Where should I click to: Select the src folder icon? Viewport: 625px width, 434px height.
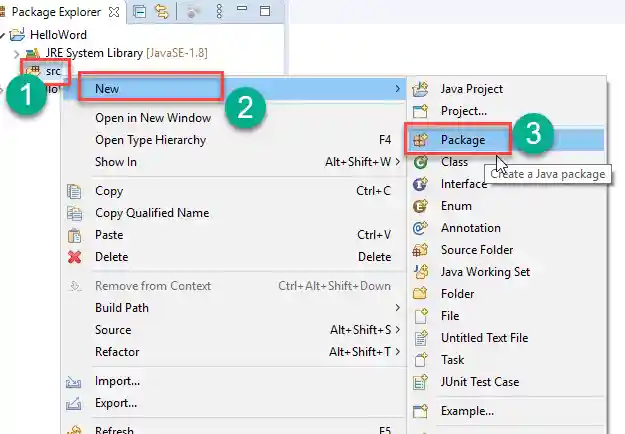[33, 71]
